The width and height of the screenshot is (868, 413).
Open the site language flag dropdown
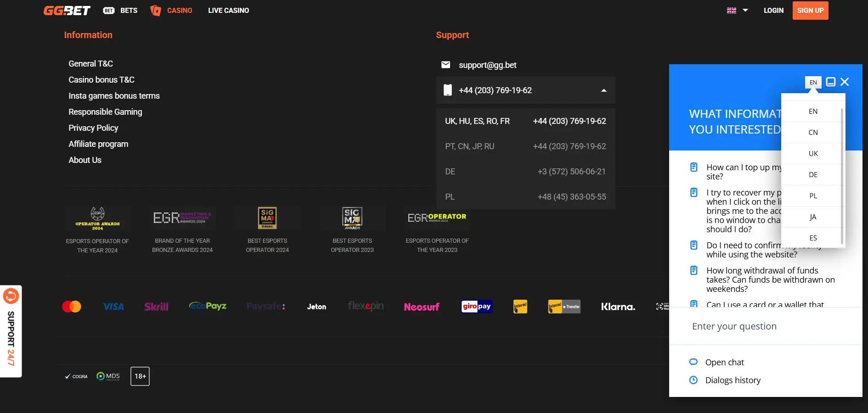pyautogui.click(x=737, y=11)
